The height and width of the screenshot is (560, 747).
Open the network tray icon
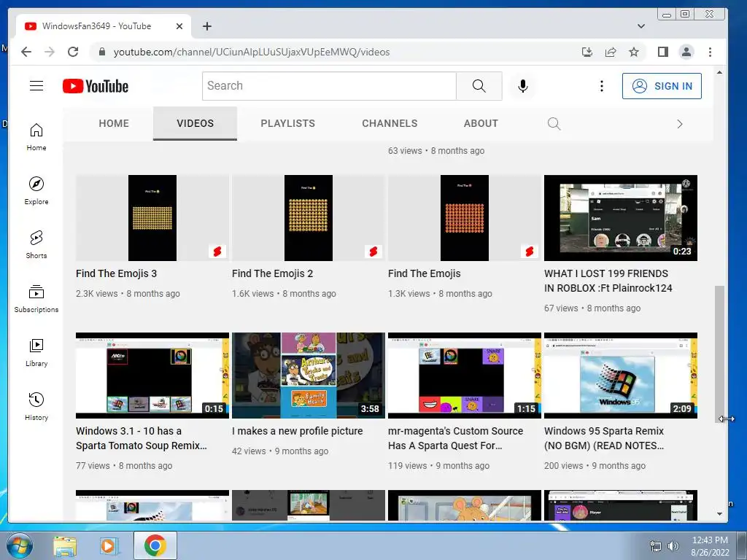656,546
